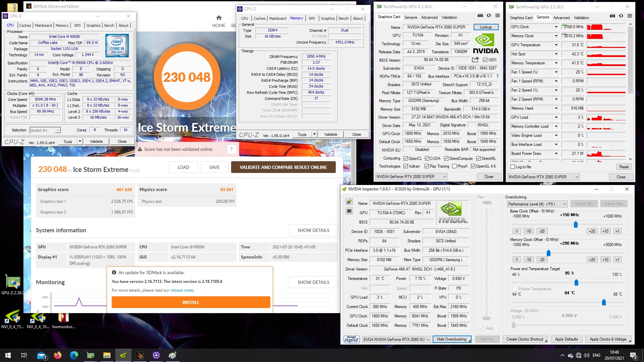Click the BIOS export arrow icon next to UEFI
Image resolution: width=644 pixels, height=362 pixels.
click(475, 60)
